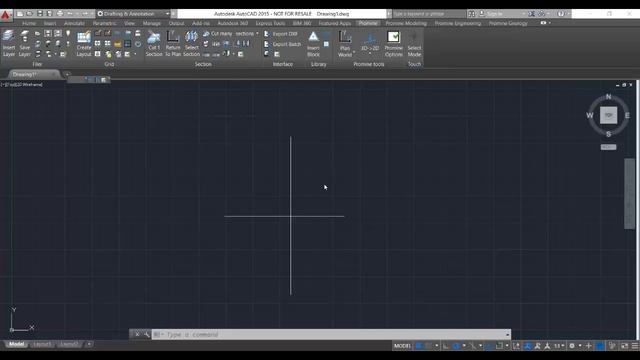This screenshot has height=360, width=640.
Task: Click the Insert Layer tool
Action: [9, 43]
